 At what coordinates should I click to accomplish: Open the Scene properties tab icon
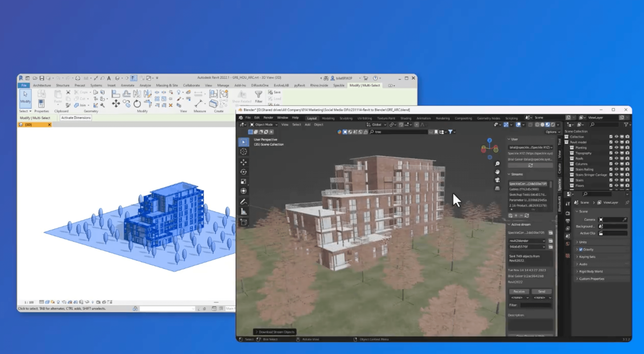(x=568, y=236)
